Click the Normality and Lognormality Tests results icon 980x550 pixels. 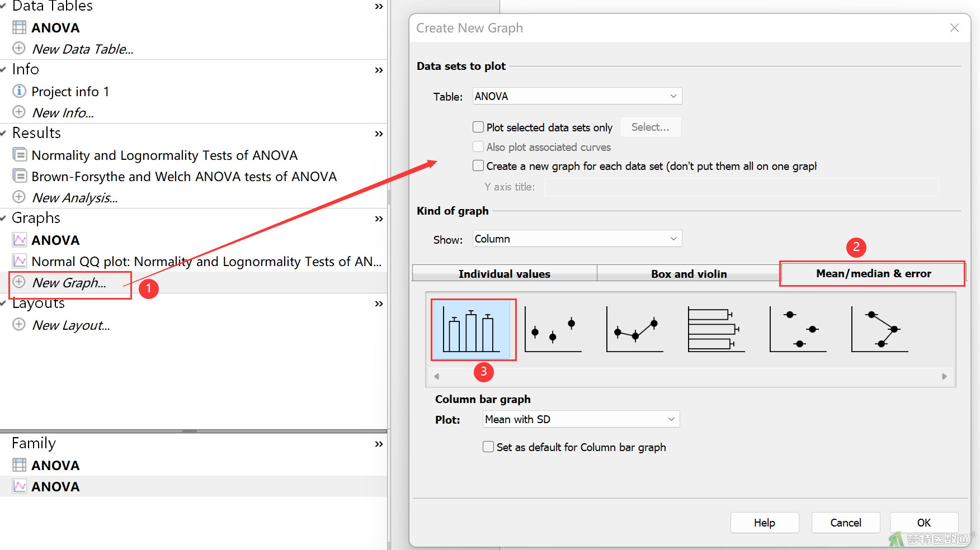20,154
